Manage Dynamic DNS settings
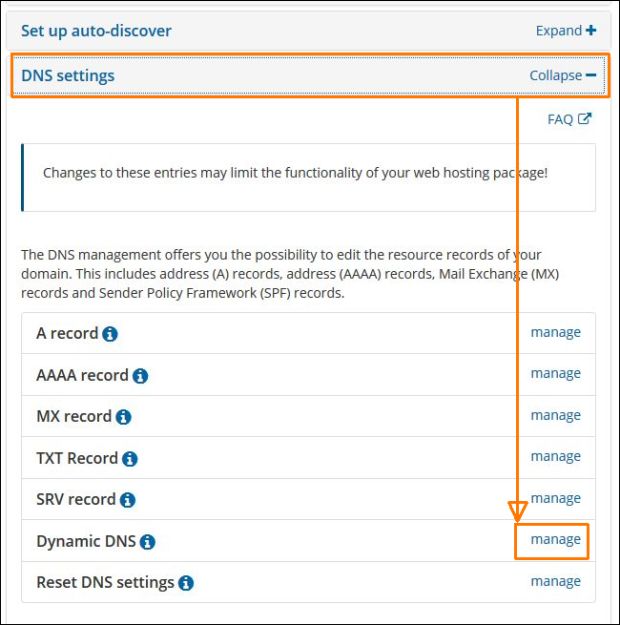The height and width of the screenshot is (625, 620). 555,539
